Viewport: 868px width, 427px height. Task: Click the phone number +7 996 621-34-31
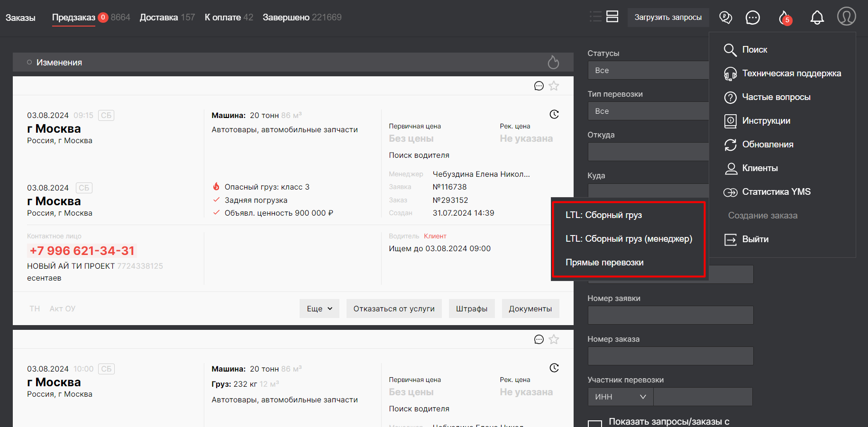(82, 251)
